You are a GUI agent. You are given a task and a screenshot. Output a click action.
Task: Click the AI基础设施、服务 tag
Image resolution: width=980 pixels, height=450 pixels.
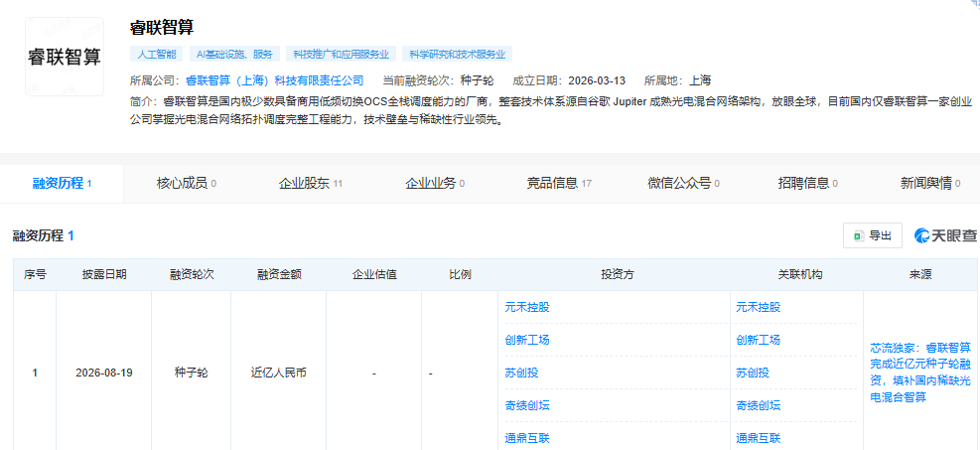(234, 55)
